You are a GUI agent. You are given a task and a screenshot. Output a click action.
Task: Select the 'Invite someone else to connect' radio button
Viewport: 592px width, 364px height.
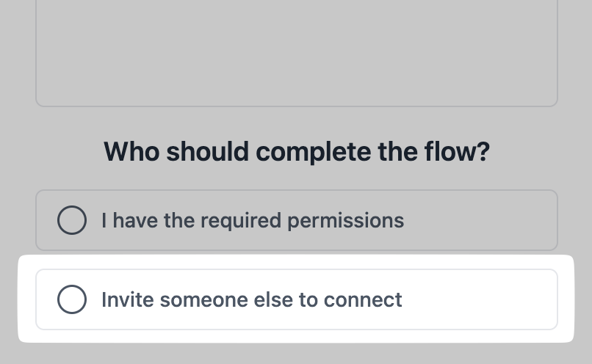coord(72,299)
